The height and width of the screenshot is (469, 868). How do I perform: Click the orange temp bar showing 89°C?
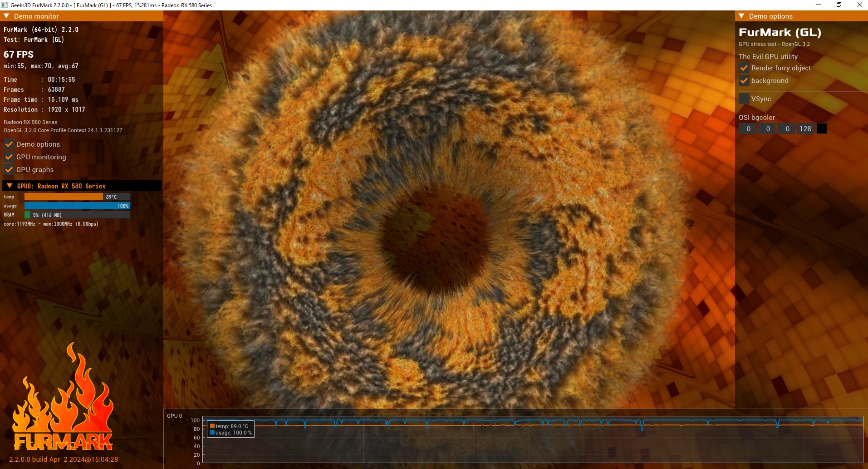pos(77,197)
